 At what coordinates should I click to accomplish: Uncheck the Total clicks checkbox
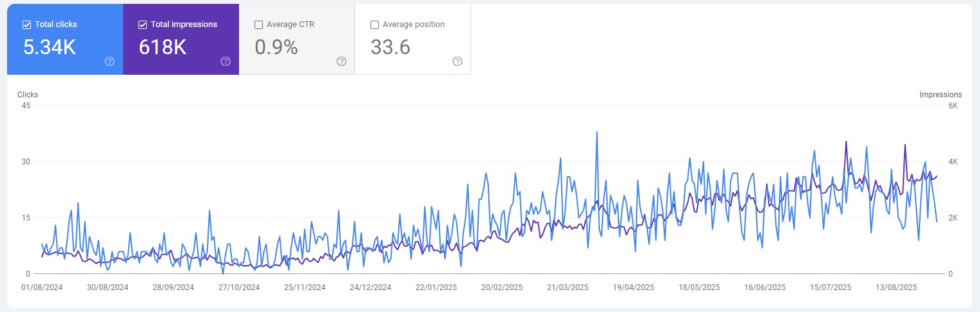(x=26, y=25)
